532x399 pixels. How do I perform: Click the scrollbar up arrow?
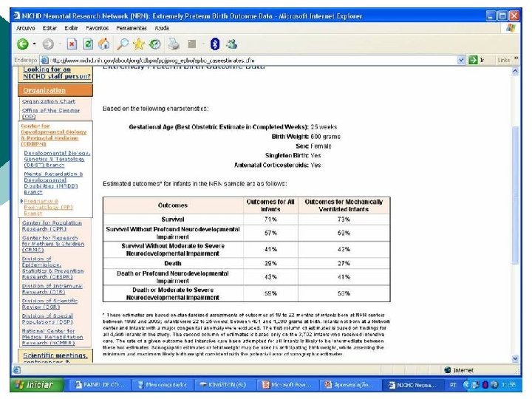tap(515, 71)
